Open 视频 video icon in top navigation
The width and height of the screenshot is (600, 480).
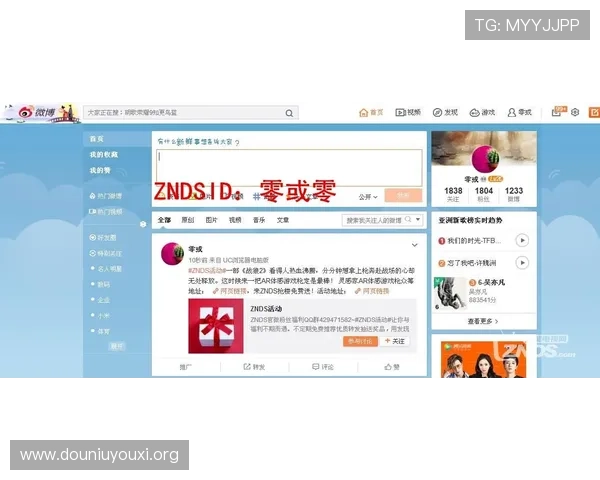coord(408,113)
